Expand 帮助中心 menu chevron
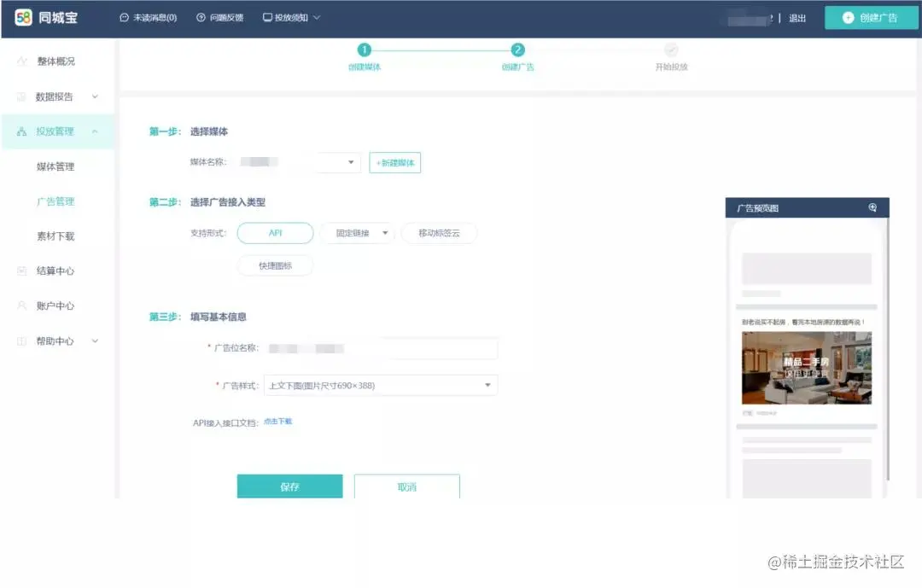The height and width of the screenshot is (588, 922). click(95, 341)
